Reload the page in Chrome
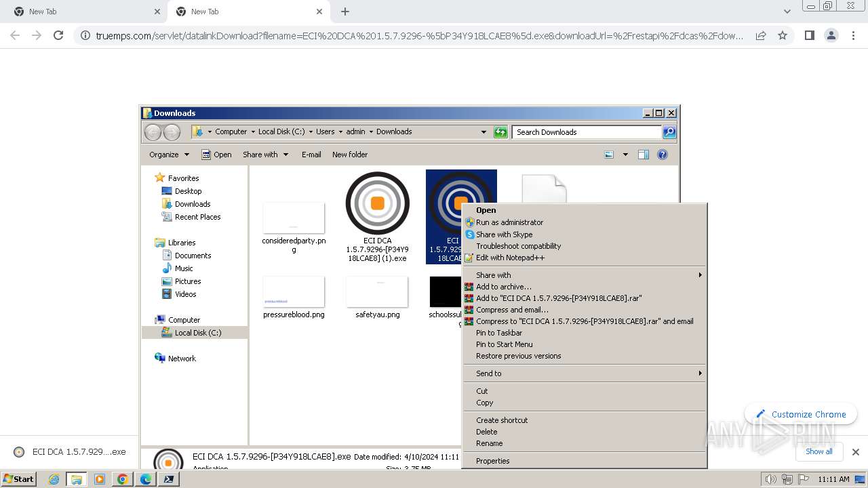 (58, 35)
